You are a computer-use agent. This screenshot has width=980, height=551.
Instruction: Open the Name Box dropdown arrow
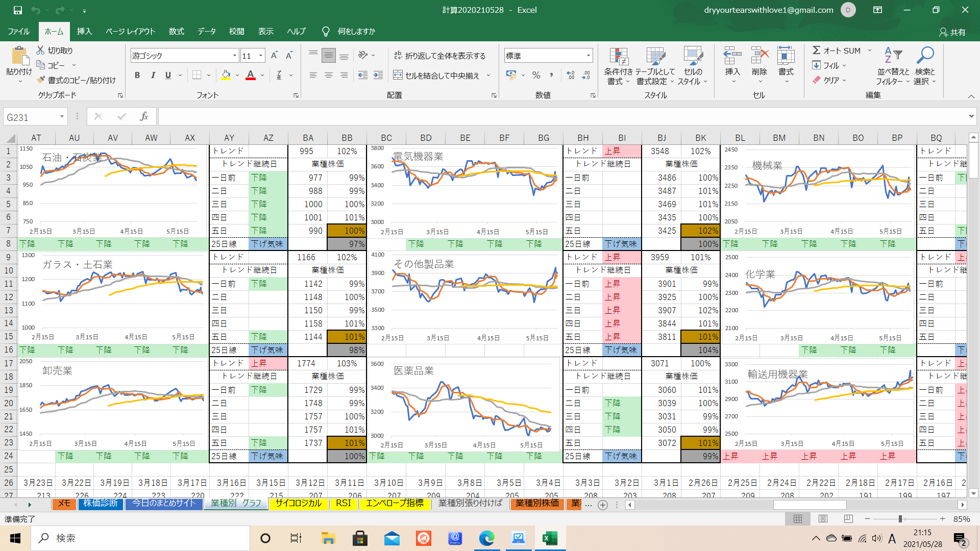click(x=62, y=117)
